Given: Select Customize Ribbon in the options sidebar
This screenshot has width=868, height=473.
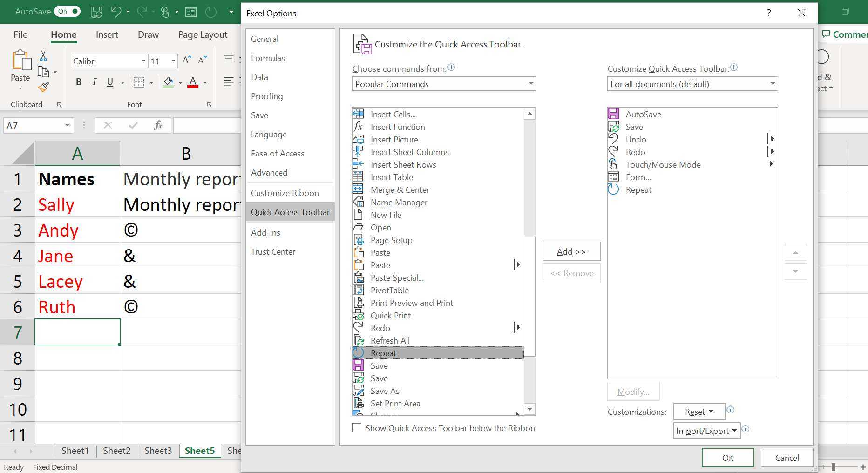Looking at the screenshot, I should click(x=285, y=193).
